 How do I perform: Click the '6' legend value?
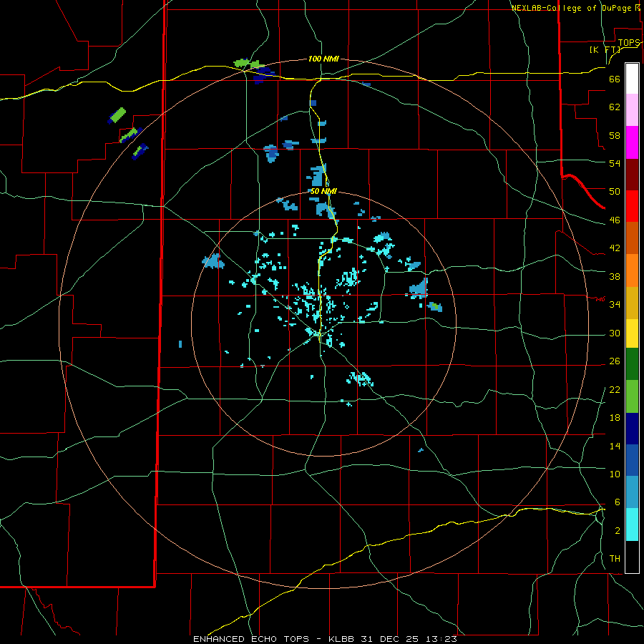coord(617,502)
